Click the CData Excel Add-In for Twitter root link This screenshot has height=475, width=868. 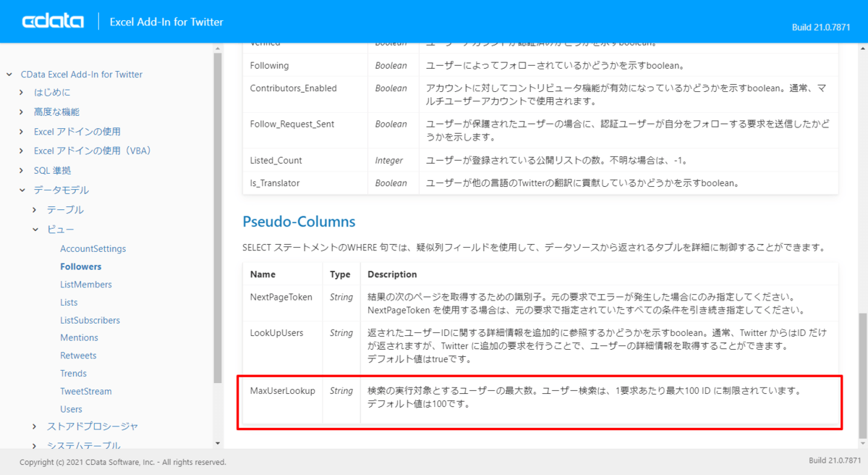(x=82, y=75)
